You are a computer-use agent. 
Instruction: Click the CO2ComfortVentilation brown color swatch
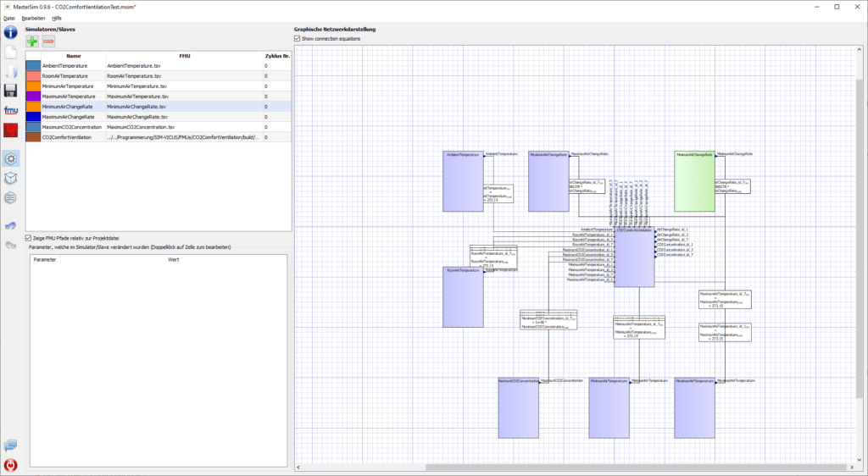point(33,137)
